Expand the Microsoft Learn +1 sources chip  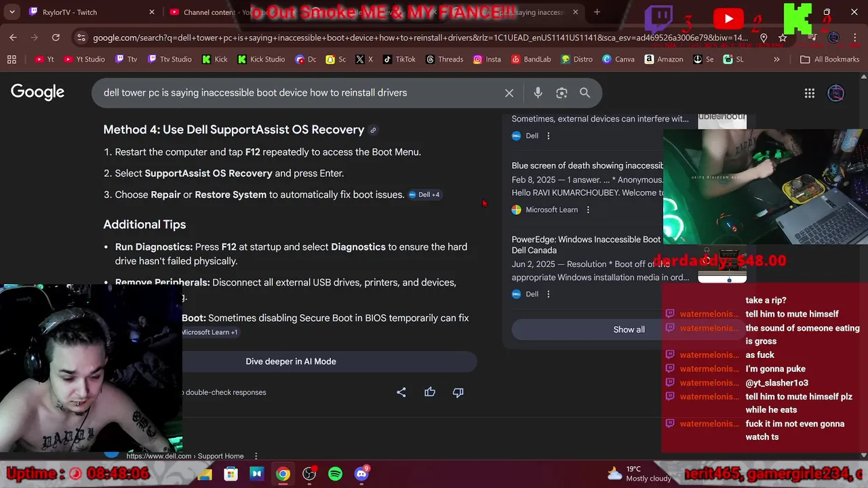[x=209, y=332]
